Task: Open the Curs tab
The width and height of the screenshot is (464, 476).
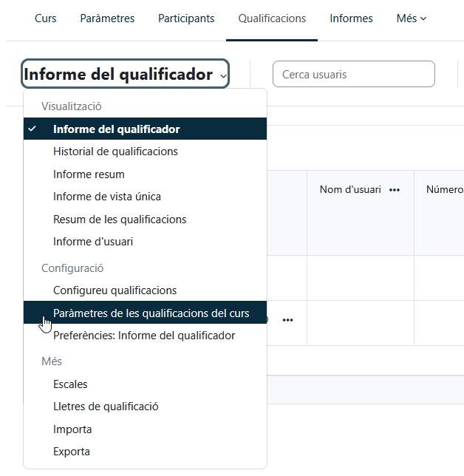Action: tap(46, 18)
